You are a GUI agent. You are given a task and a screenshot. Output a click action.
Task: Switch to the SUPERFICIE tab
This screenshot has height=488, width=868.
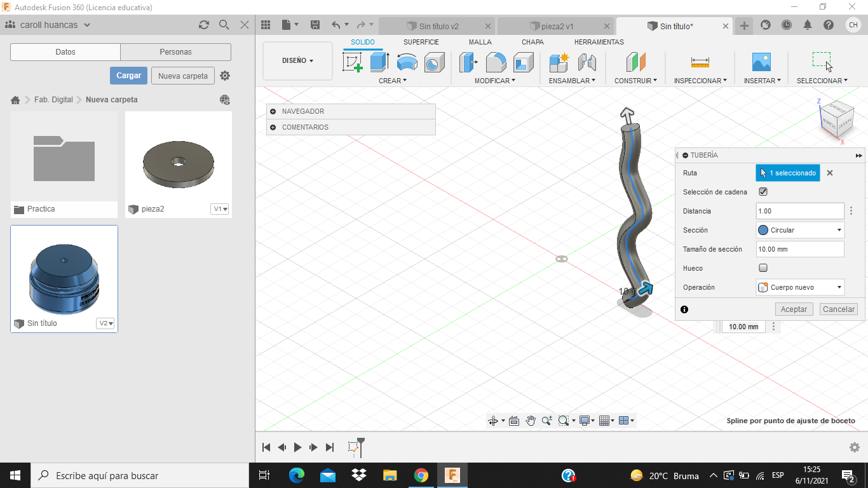421,42
